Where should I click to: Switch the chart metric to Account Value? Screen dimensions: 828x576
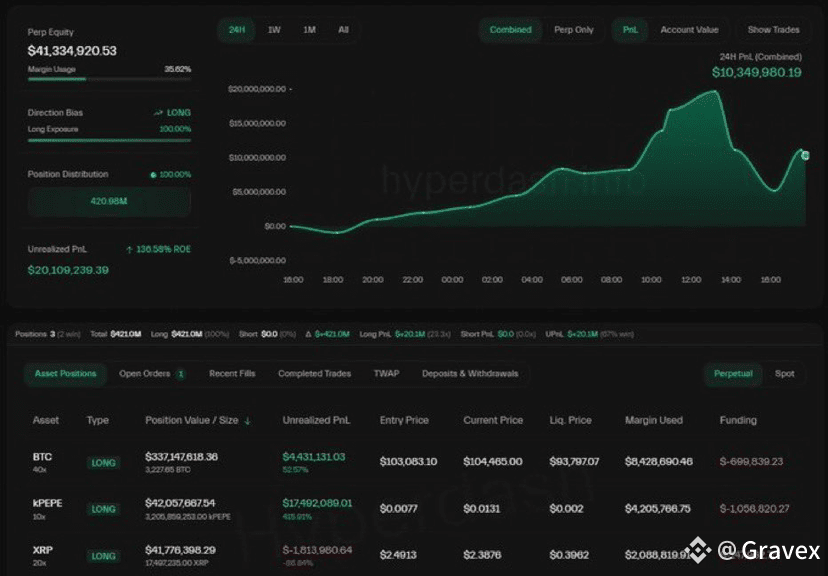(x=690, y=30)
